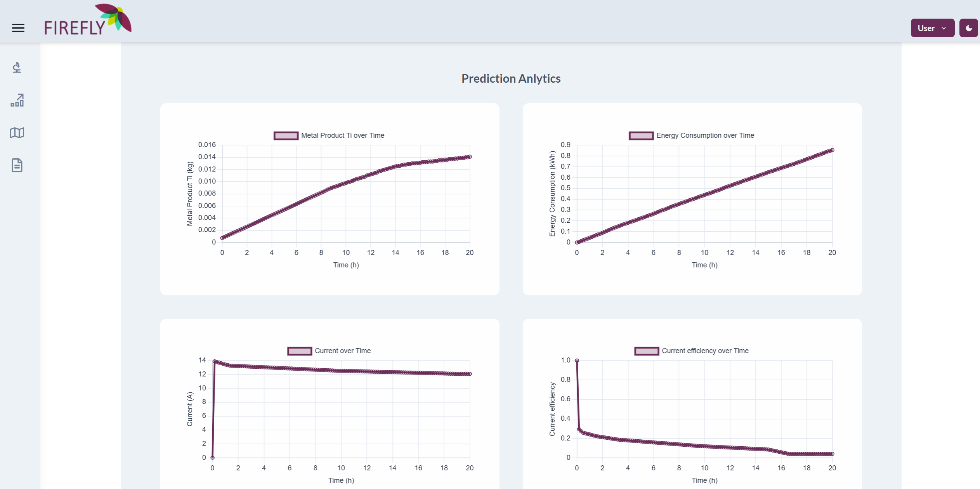Click the Firefly logo
The image size is (980, 489).
88,20
